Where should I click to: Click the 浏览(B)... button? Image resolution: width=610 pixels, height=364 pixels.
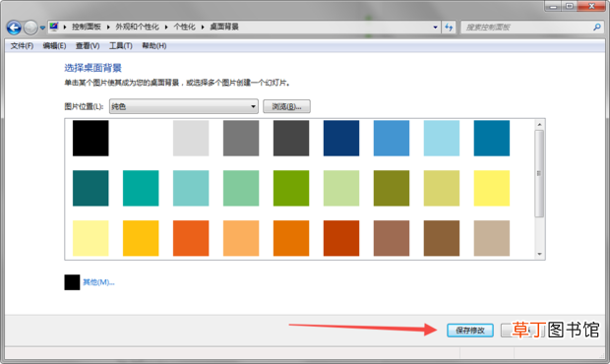[286, 106]
